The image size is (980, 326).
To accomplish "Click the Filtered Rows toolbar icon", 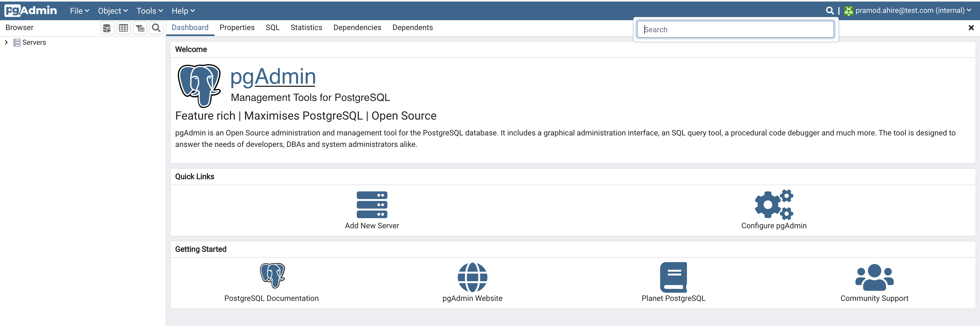I will (140, 28).
